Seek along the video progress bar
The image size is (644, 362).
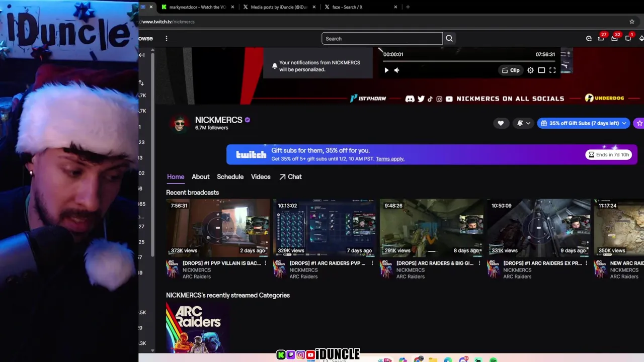pyautogui.click(x=469, y=61)
